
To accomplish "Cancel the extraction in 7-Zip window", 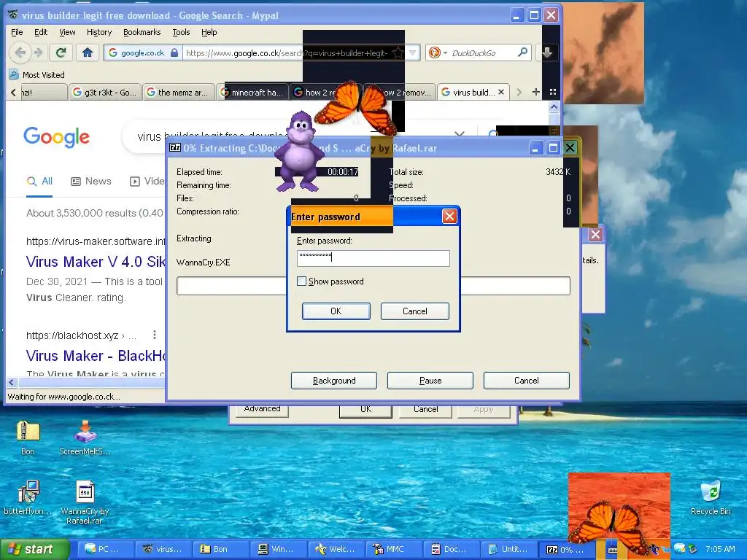I will pyautogui.click(x=527, y=381).
